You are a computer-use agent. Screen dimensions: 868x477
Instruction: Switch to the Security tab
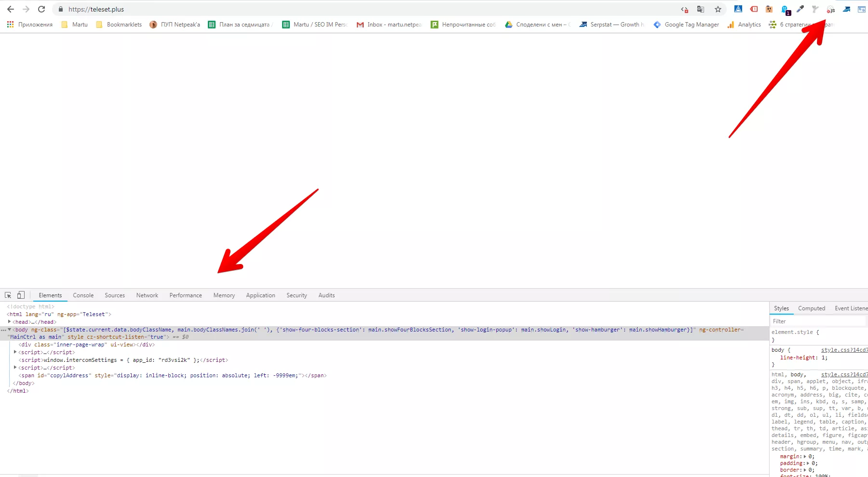(297, 295)
